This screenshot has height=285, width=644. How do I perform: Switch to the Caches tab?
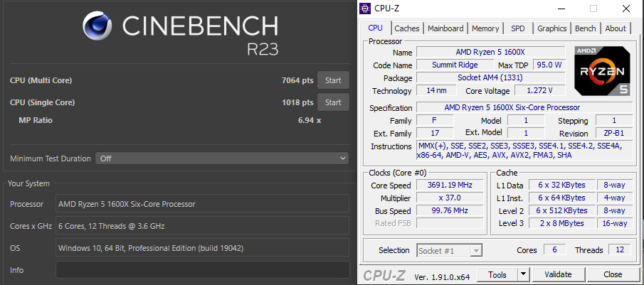click(x=406, y=28)
